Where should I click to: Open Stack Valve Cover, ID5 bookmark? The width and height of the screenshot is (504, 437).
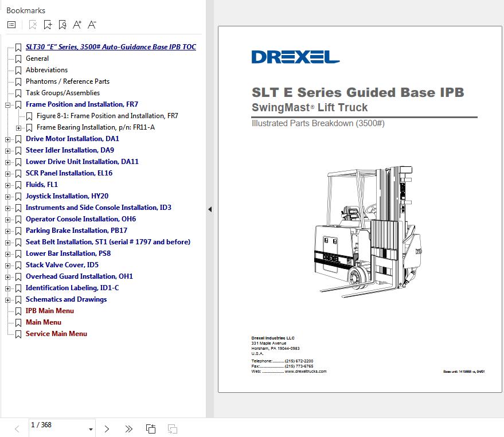(x=62, y=265)
